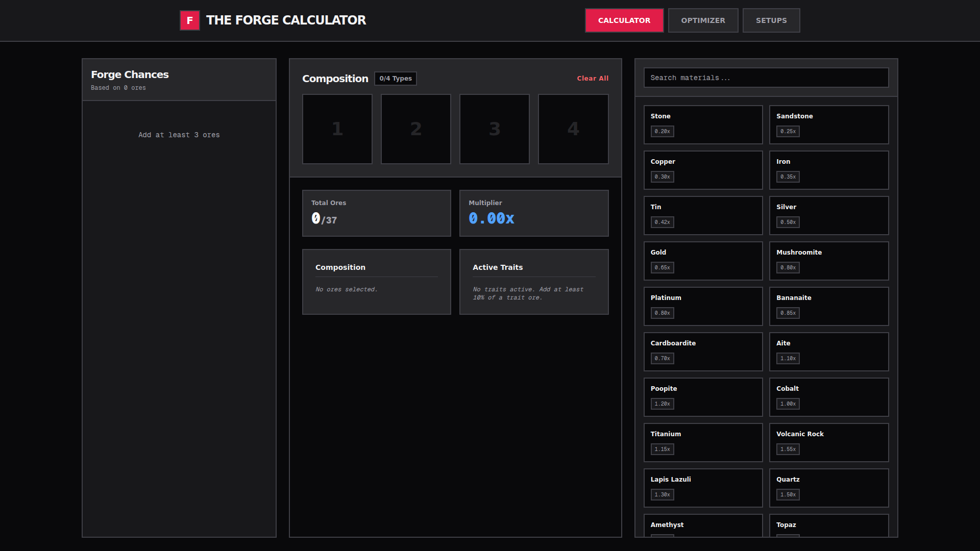Screen dimensions: 980x551
Task: Select Volcanic Rock material
Action: click(828, 442)
